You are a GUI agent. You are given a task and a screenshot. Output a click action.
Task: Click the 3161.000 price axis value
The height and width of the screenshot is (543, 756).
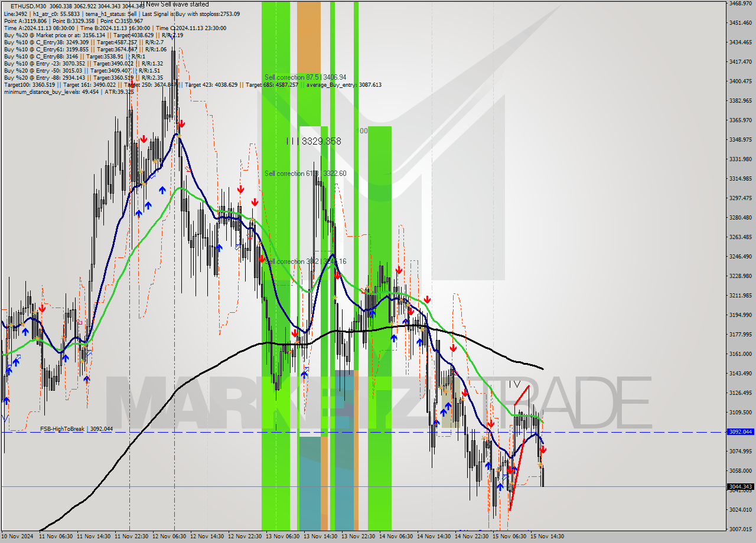point(741,354)
